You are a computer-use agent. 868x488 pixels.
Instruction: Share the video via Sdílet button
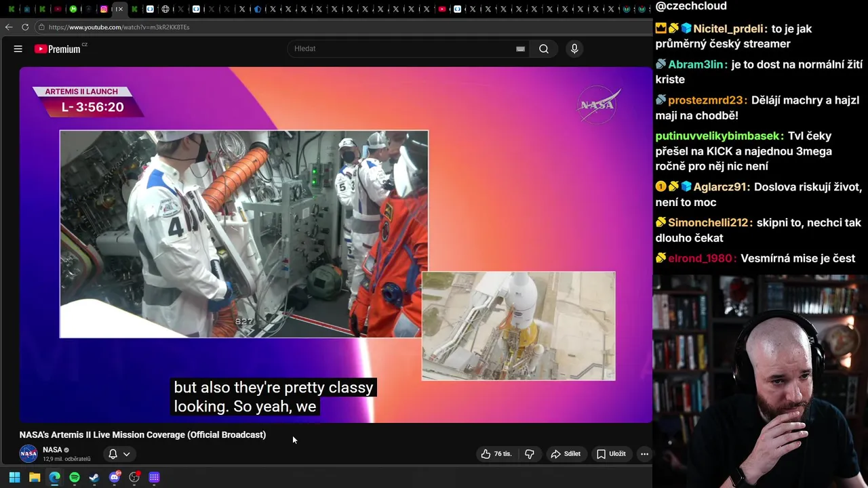click(566, 454)
